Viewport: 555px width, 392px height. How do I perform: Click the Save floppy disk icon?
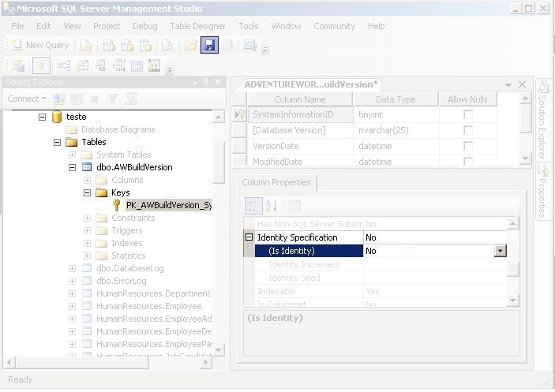point(209,45)
